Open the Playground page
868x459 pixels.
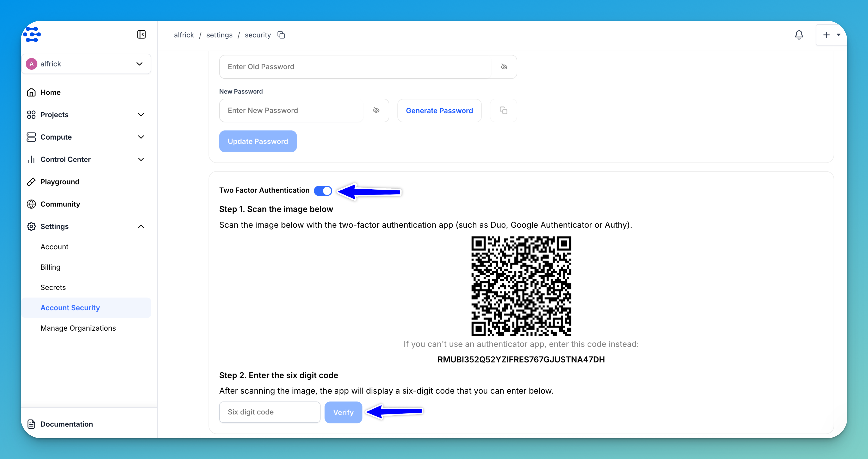[60, 182]
